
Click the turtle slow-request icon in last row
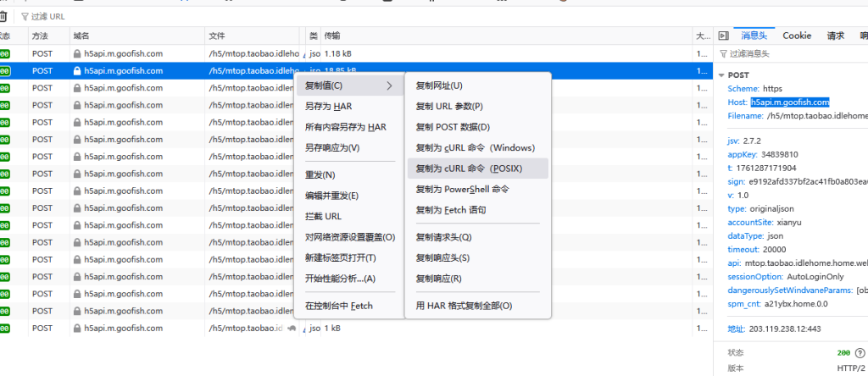[292, 329]
